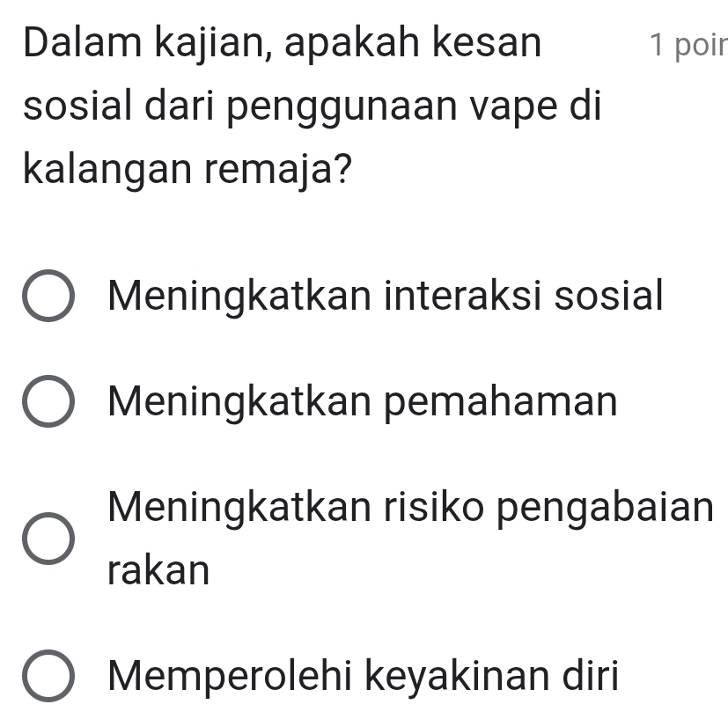
Task: Click the '1 poin' points indicator
Action: coord(687,44)
